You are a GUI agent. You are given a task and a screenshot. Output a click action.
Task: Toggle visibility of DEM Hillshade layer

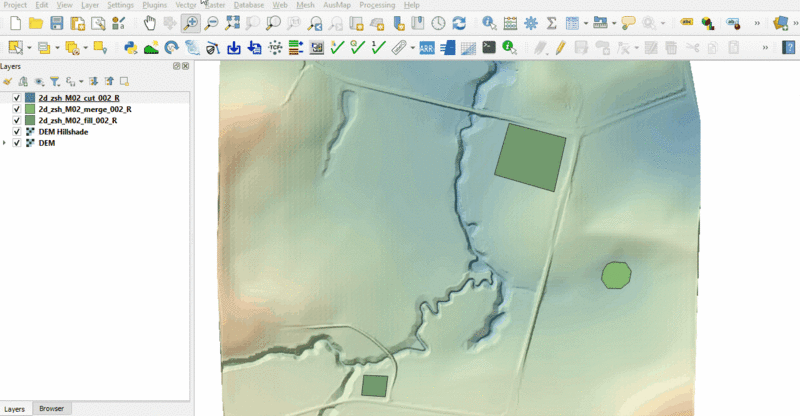click(17, 131)
